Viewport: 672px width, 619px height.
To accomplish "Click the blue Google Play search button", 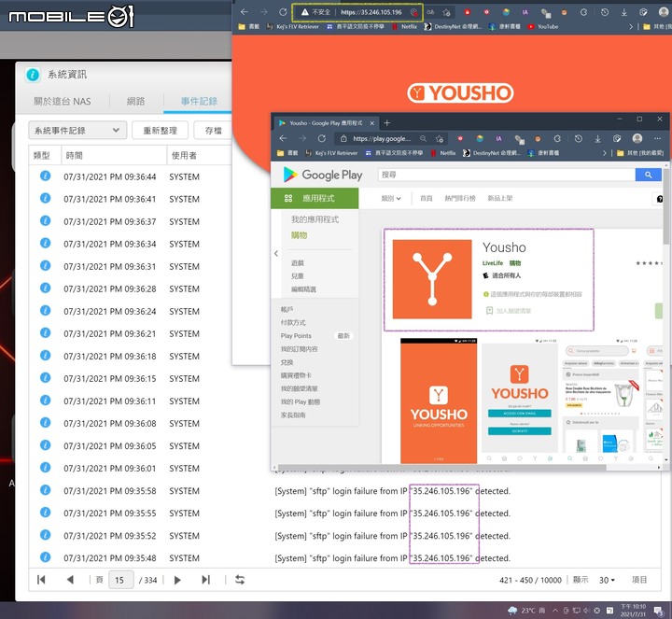I will coord(648,175).
